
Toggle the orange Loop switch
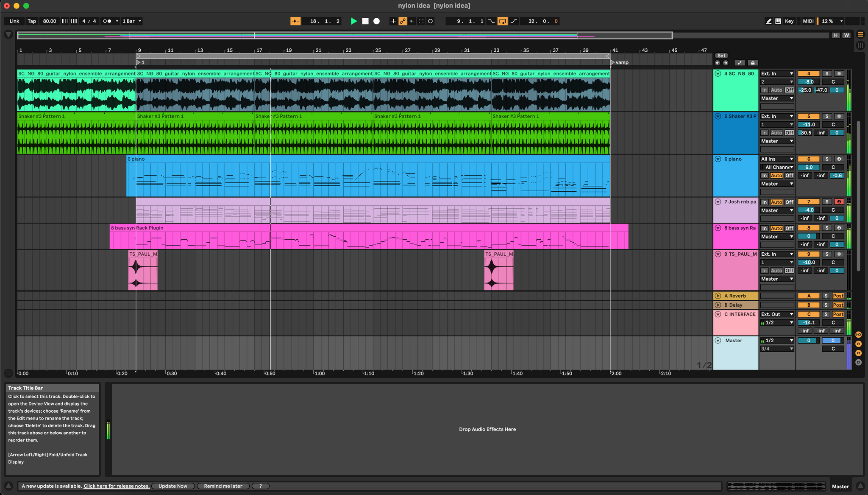[x=502, y=21]
